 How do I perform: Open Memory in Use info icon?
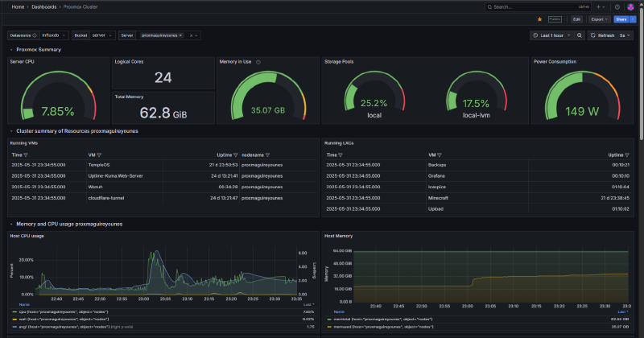258,63
